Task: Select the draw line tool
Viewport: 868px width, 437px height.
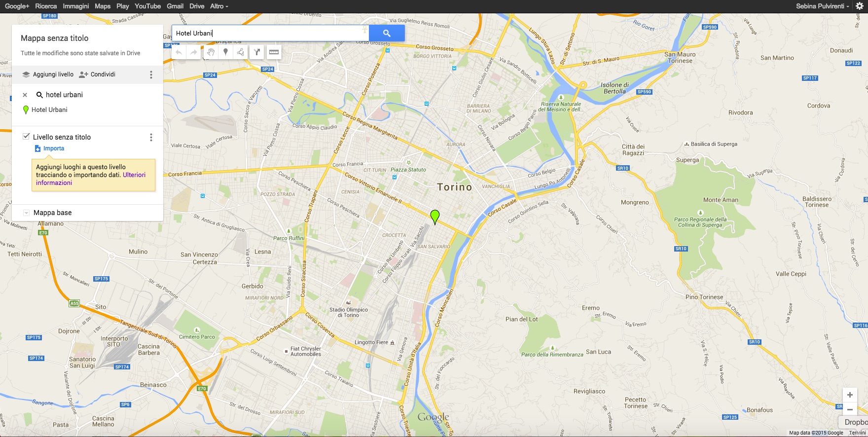Action: [240, 52]
